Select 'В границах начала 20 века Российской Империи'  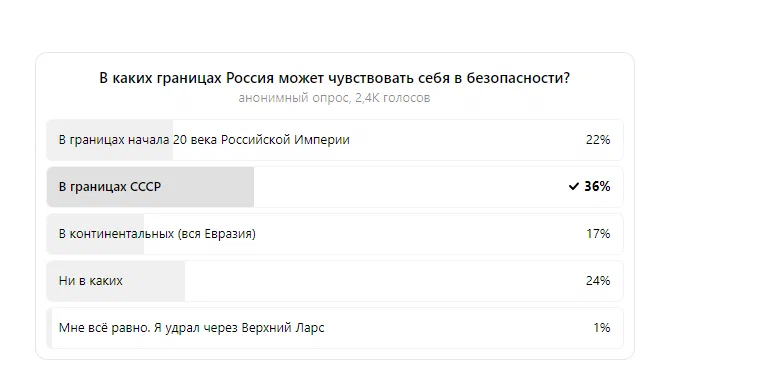335,140
